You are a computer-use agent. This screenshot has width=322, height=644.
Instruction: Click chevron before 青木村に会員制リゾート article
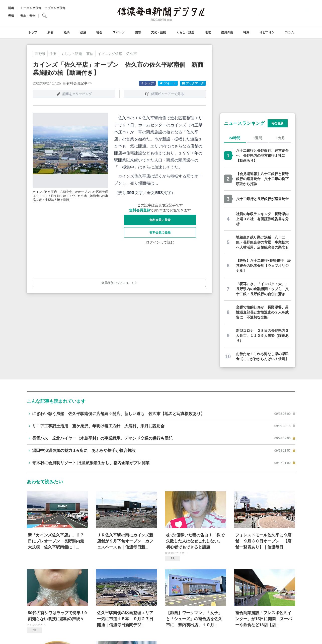pyautogui.click(x=29, y=463)
